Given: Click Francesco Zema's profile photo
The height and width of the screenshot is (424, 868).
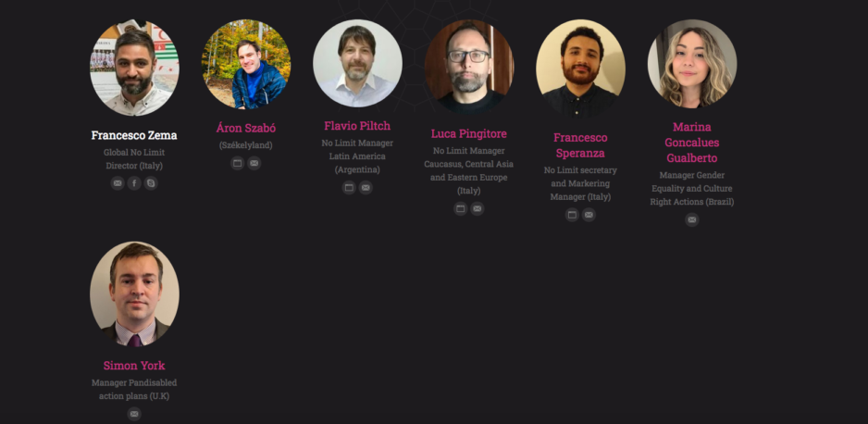Looking at the screenshot, I should [134, 68].
